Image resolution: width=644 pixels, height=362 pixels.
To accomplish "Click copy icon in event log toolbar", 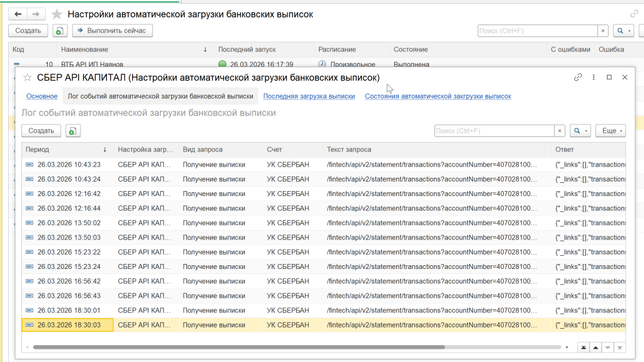I will point(74,131).
